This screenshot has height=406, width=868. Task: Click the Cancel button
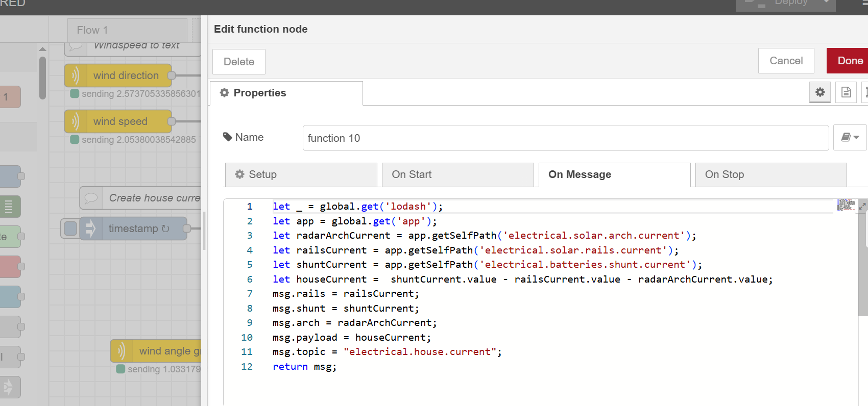point(786,61)
